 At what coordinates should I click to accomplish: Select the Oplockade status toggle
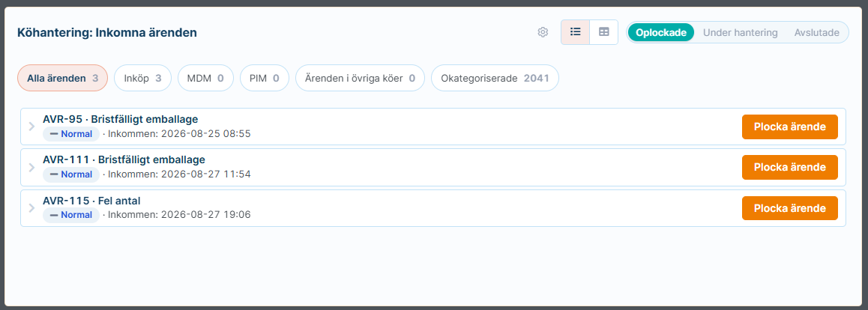coord(661,33)
